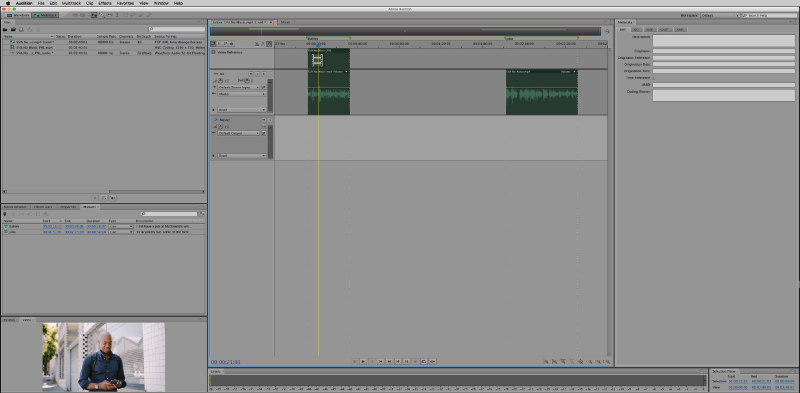
Task: Toggle snapping in the Editor toolbar
Action: tap(269, 43)
